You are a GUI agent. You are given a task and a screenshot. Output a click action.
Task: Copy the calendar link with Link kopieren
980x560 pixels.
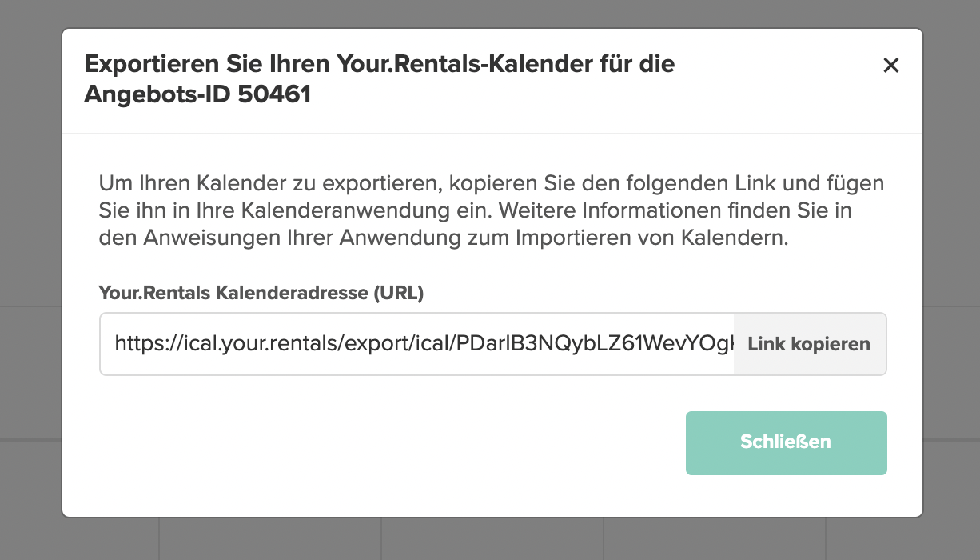pos(809,344)
